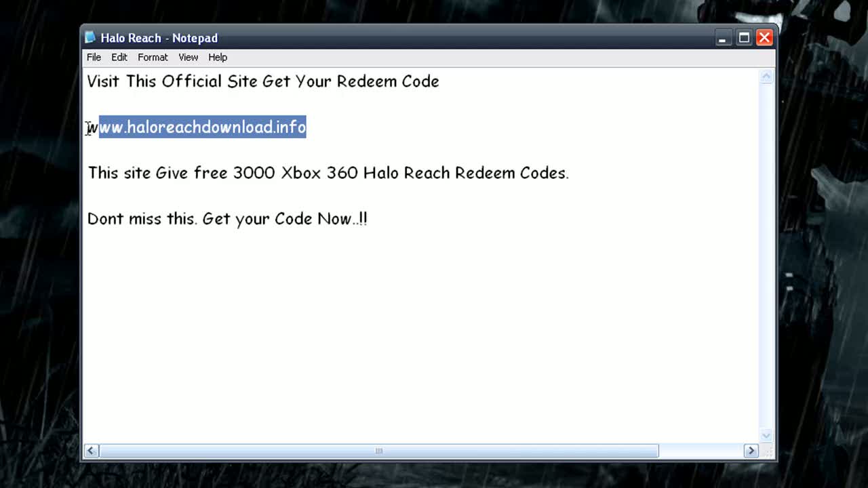Open the Edit menu

click(x=119, y=57)
